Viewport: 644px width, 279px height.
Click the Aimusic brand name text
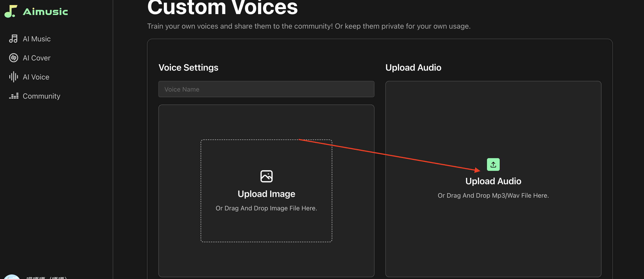coord(45,12)
